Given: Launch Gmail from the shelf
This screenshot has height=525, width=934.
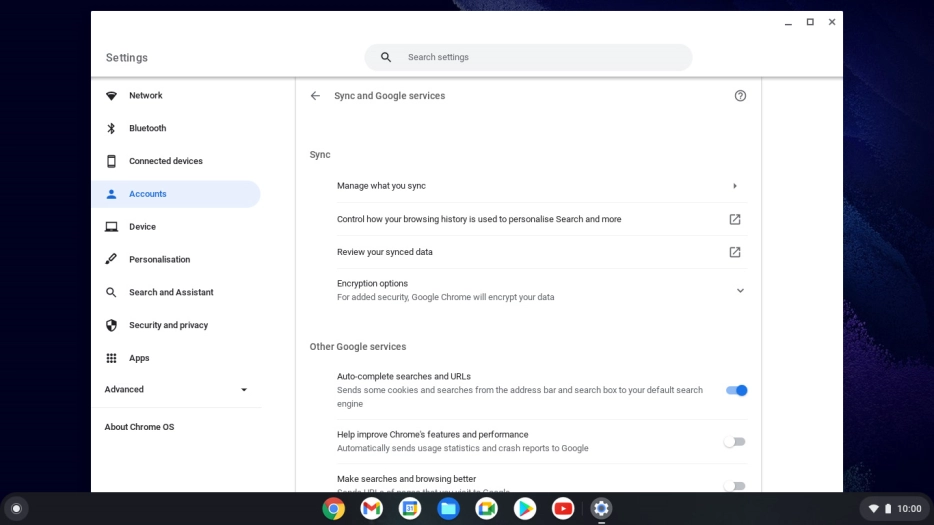Looking at the screenshot, I should [x=372, y=508].
